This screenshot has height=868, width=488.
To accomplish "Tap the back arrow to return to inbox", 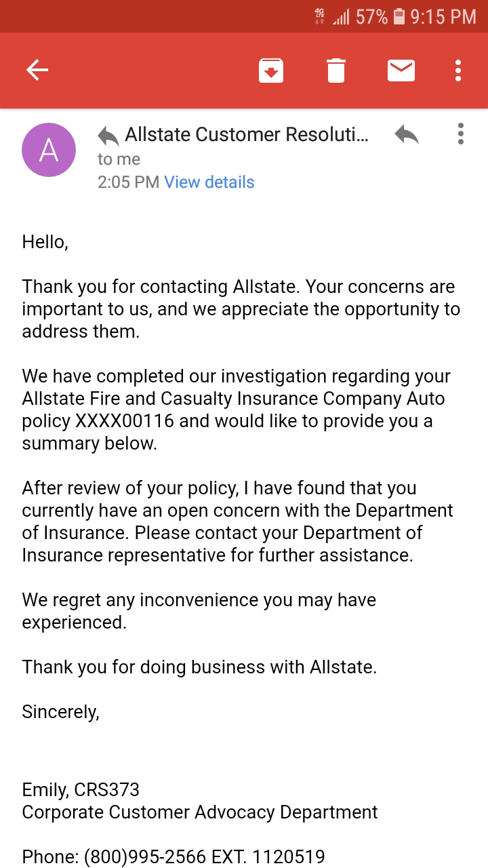I will coord(37,70).
